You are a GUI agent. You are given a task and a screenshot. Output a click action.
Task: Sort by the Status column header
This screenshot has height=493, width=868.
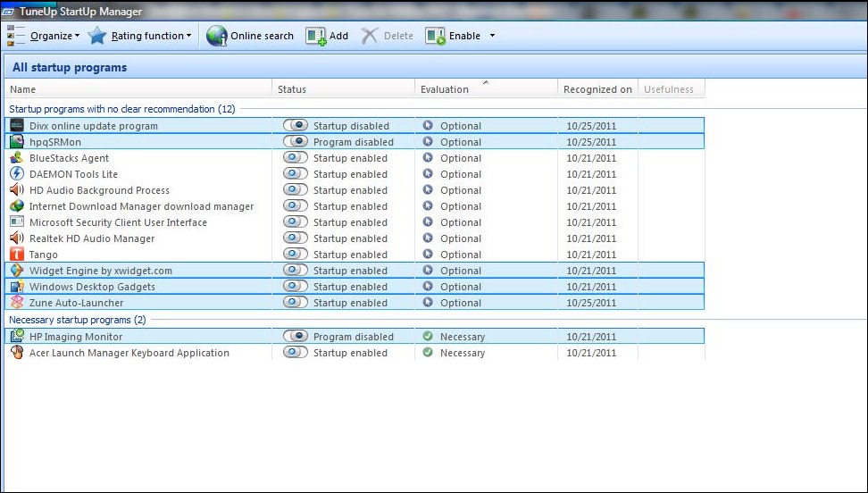point(343,89)
